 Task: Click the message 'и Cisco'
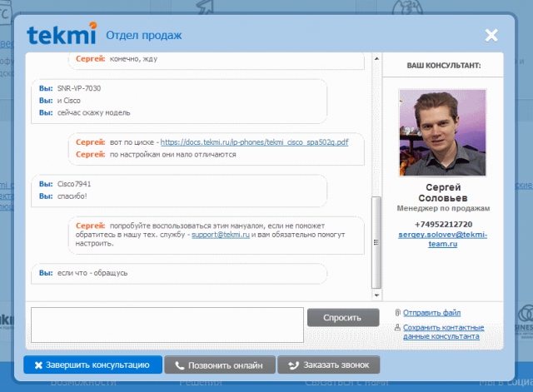click(x=69, y=101)
